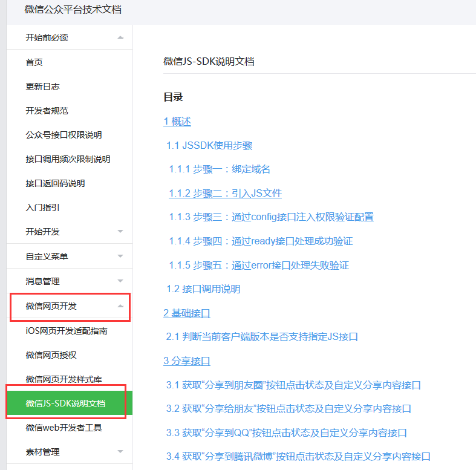Select highlighted 微信JS-SDK说明文档 sidebar entry

pyautogui.click(x=70, y=403)
